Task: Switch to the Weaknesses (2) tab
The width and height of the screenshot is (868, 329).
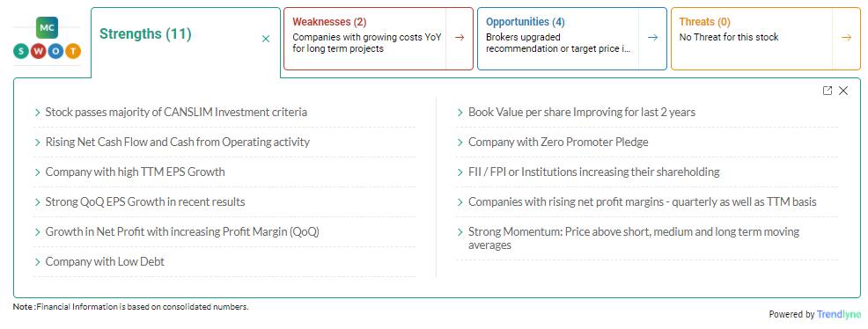Action: tap(329, 22)
